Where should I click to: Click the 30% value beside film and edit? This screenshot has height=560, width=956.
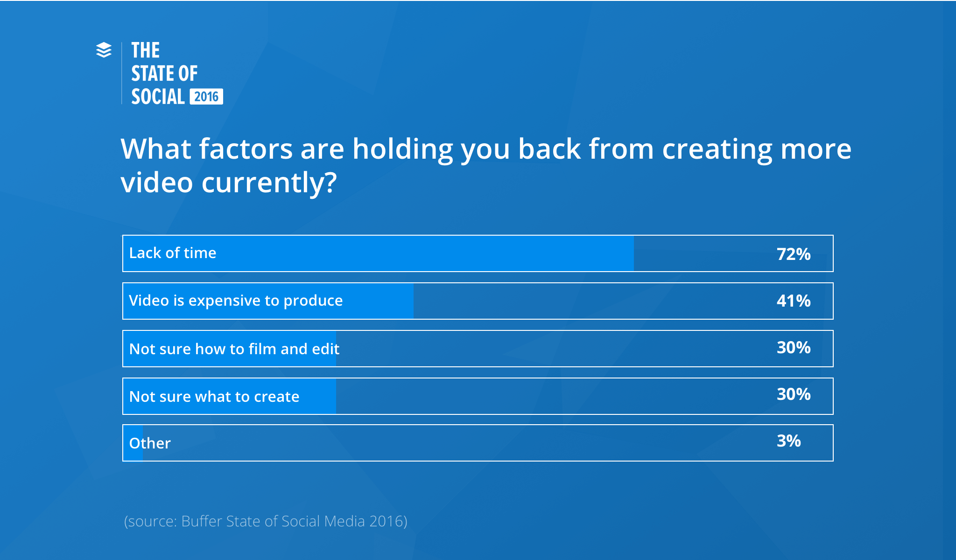click(x=794, y=348)
